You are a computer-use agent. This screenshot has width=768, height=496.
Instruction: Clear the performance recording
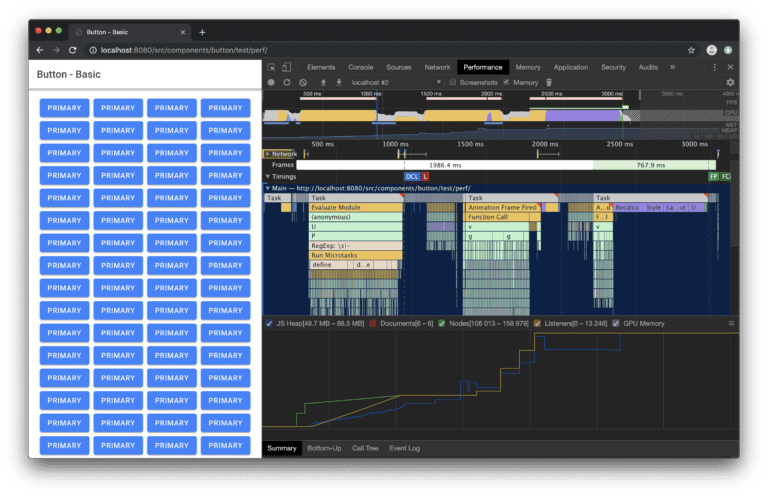click(303, 83)
